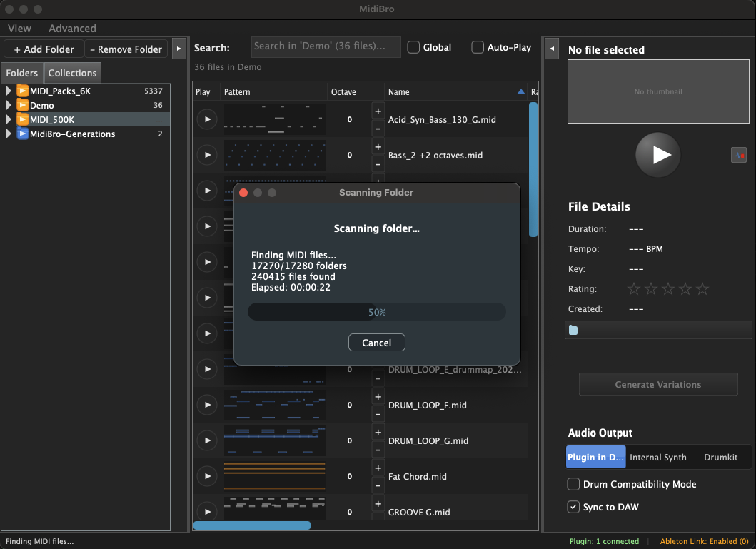Lower octave for Fat Chord.mid
The width and height of the screenshot is (756, 549).
(378, 485)
